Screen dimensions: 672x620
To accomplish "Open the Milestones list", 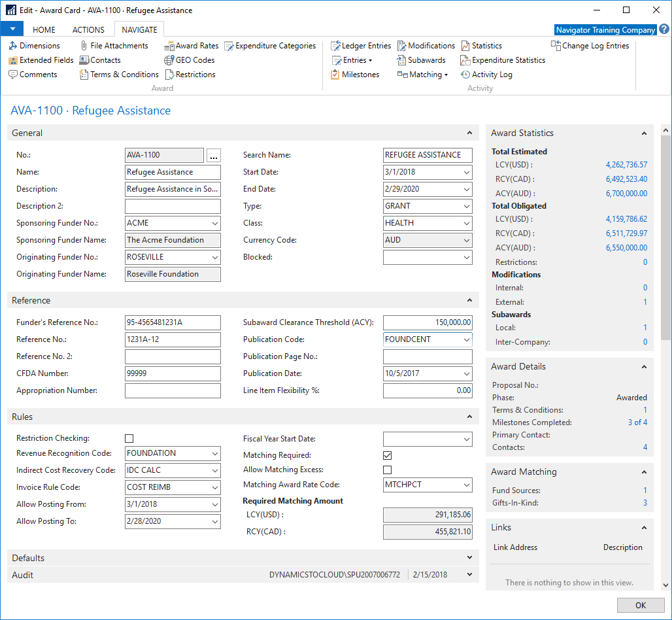I will click(356, 74).
